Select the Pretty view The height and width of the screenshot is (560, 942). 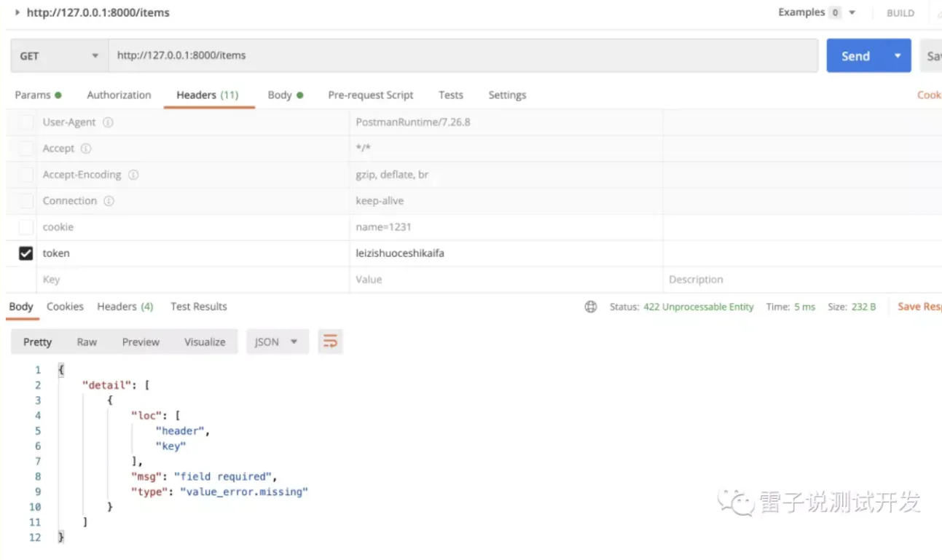pos(37,342)
